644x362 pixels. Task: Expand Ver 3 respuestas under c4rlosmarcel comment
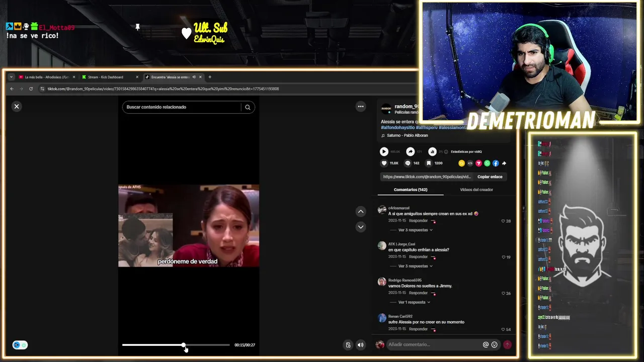(x=415, y=230)
